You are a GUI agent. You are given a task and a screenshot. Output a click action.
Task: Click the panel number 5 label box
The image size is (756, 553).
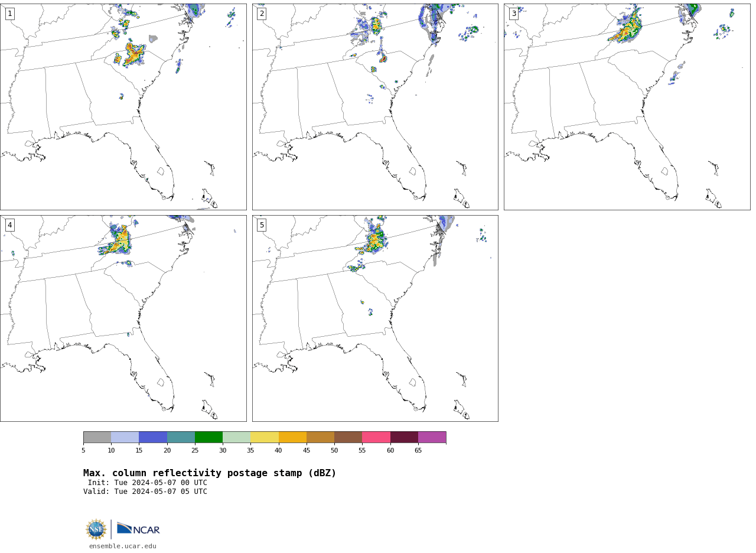coord(262,225)
